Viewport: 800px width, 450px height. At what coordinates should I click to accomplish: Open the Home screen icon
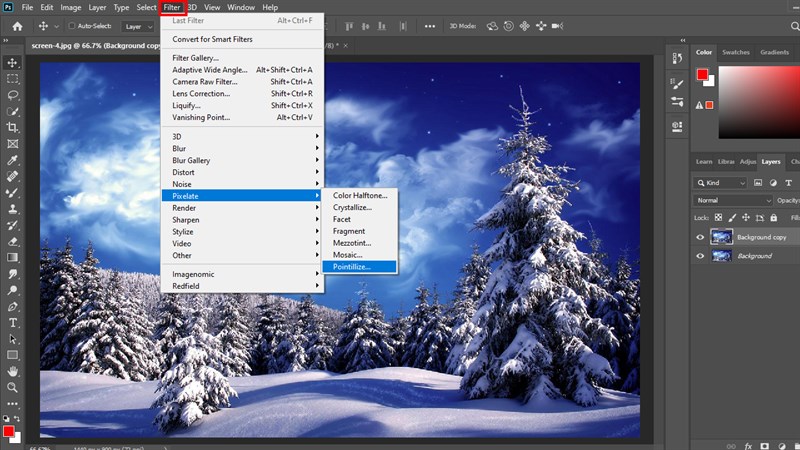[17, 26]
